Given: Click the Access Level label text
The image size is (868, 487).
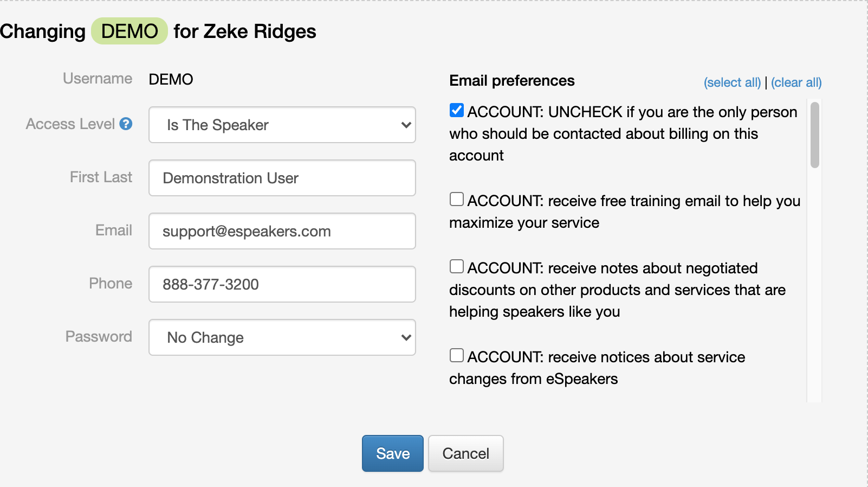Looking at the screenshot, I should click(x=70, y=124).
